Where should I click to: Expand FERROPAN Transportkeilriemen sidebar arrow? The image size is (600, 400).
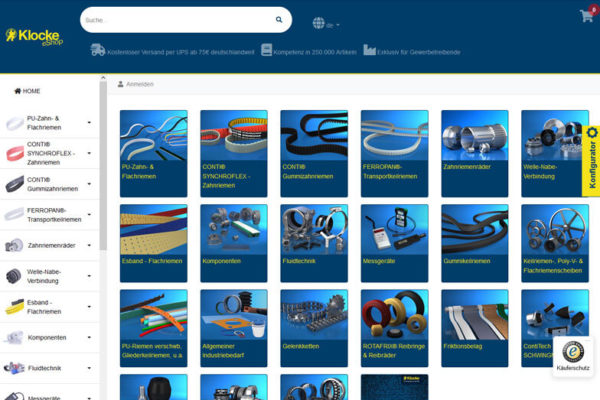[89, 214]
